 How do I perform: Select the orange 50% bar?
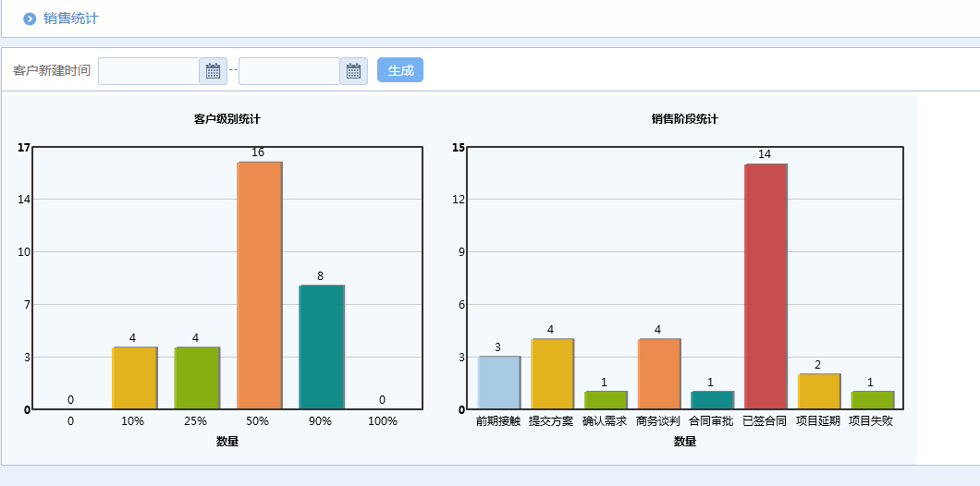[x=259, y=286]
